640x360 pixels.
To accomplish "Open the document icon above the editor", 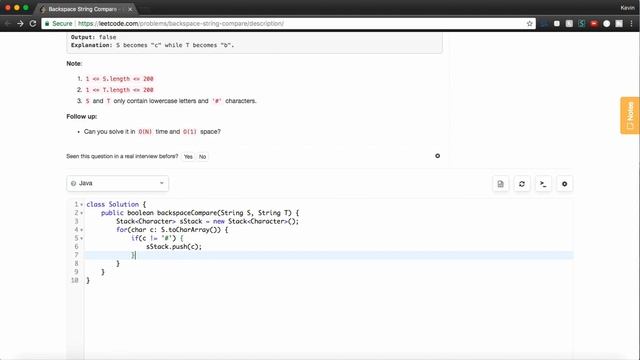I will [x=500, y=184].
